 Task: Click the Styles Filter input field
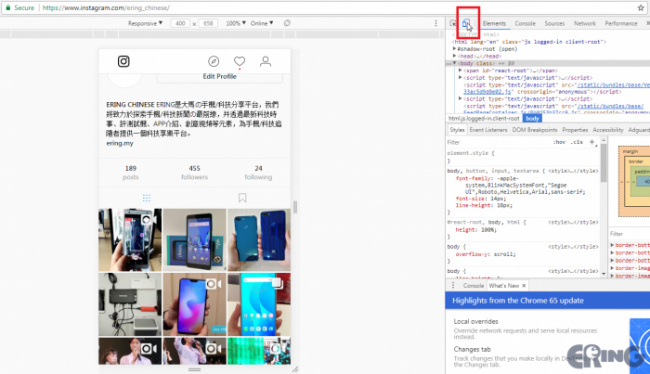[497, 142]
